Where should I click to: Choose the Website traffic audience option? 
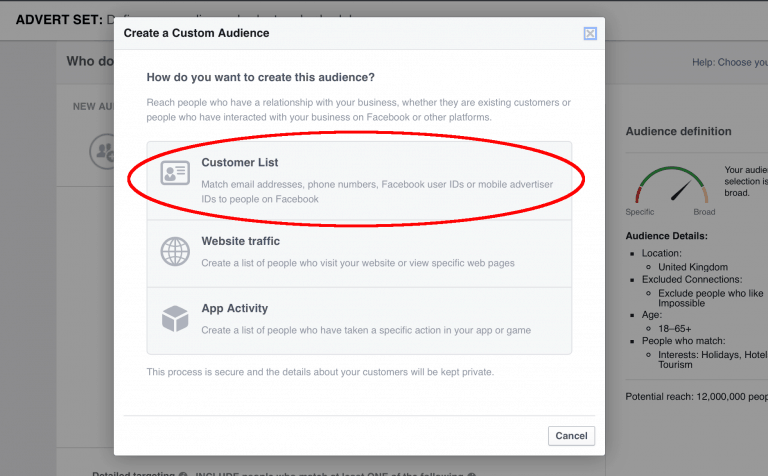coord(240,241)
